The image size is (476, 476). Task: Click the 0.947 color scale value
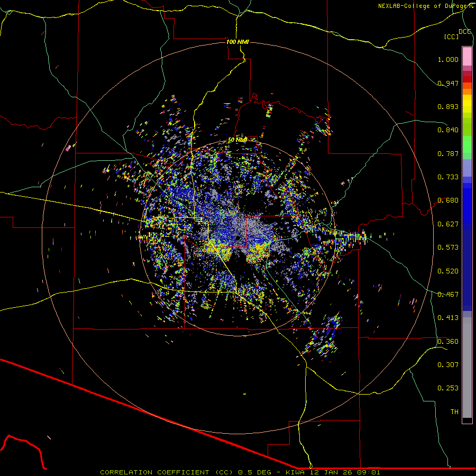click(448, 83)
